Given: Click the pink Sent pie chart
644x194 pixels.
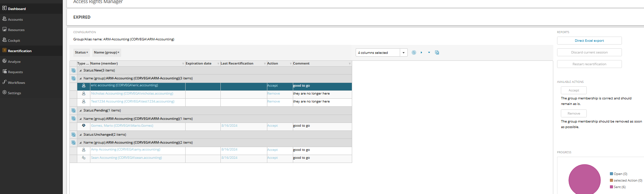Looking at the screenshot, I should (x=584, y=180).
